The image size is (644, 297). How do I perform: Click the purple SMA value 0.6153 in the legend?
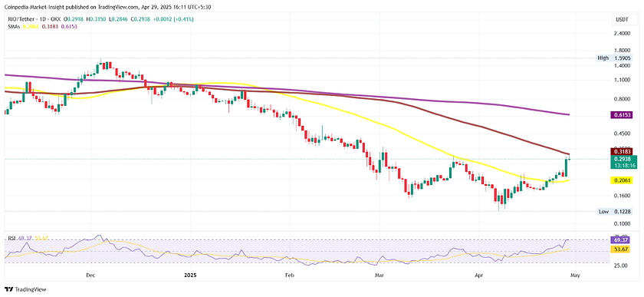tap(70, 26)
